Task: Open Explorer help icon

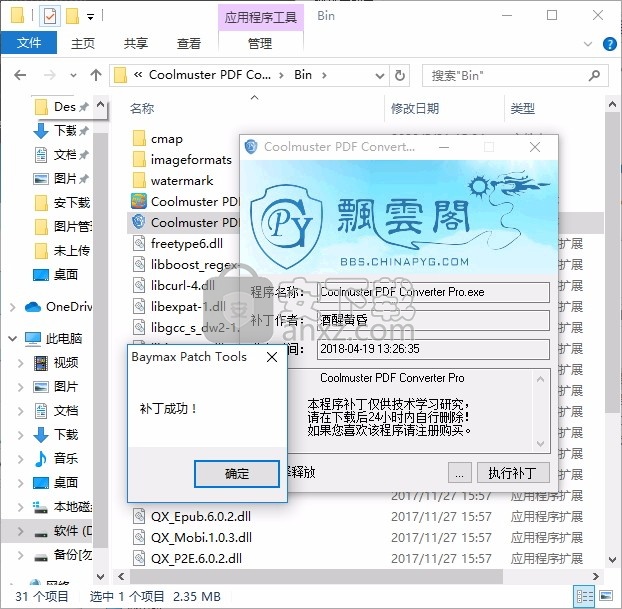Action: (x=609, y=44)
